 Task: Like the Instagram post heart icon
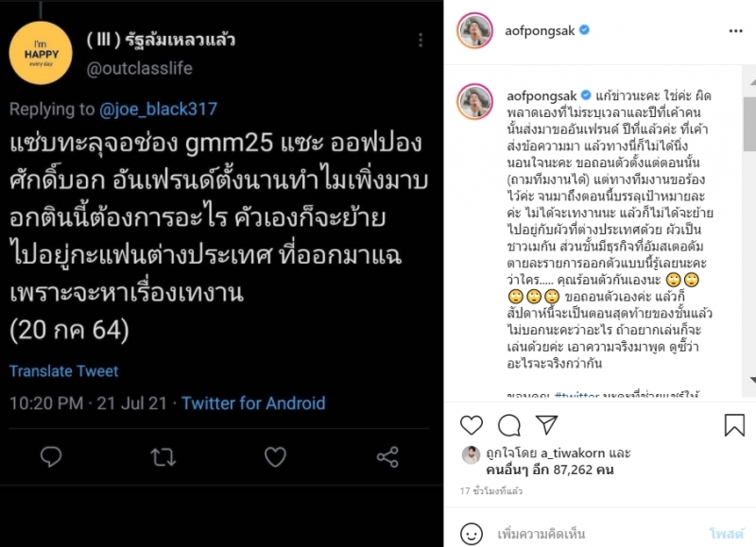(x=472, y=425)
